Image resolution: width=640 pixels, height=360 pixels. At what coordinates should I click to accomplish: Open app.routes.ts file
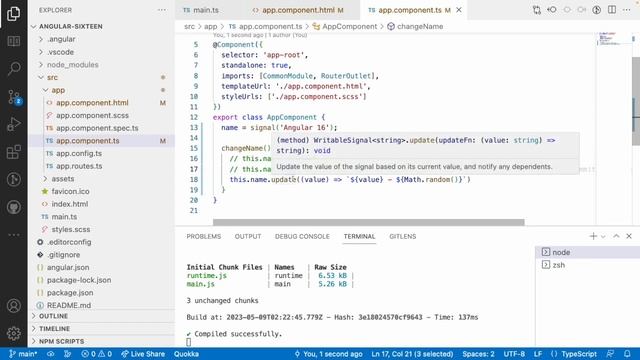[79, 166]
